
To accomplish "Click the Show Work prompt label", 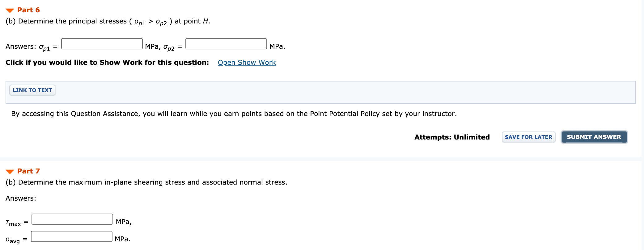I will pos(107,62).
